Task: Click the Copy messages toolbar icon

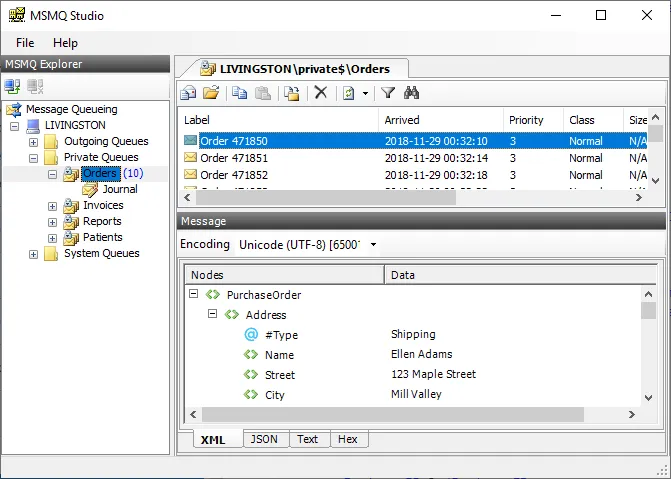Action: 240,93
